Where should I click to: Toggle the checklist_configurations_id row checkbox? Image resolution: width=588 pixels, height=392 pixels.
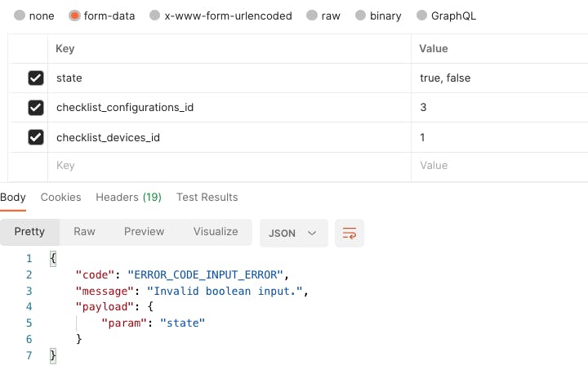35,108
